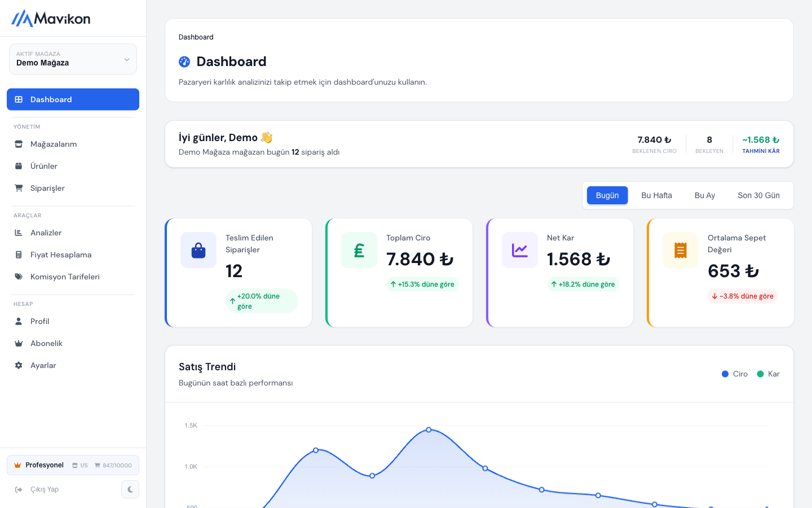The image size is (812, 508).
Task: Select the Komisyon Tarifeleri tag icon
Action: point(19,277)
